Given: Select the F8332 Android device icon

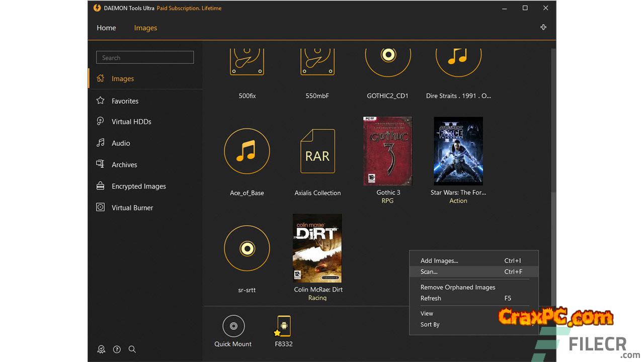Looking at the screenshot, I should (284, 326).
